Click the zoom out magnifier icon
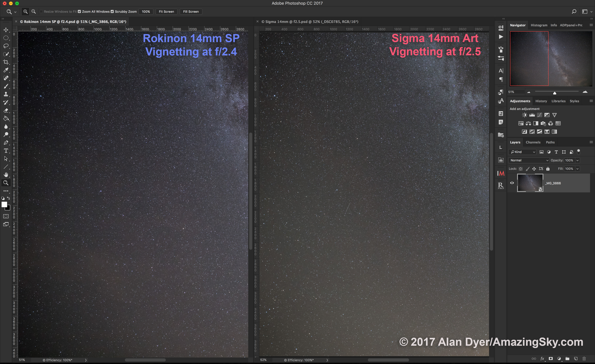595x364 pixels. point(34,12)
